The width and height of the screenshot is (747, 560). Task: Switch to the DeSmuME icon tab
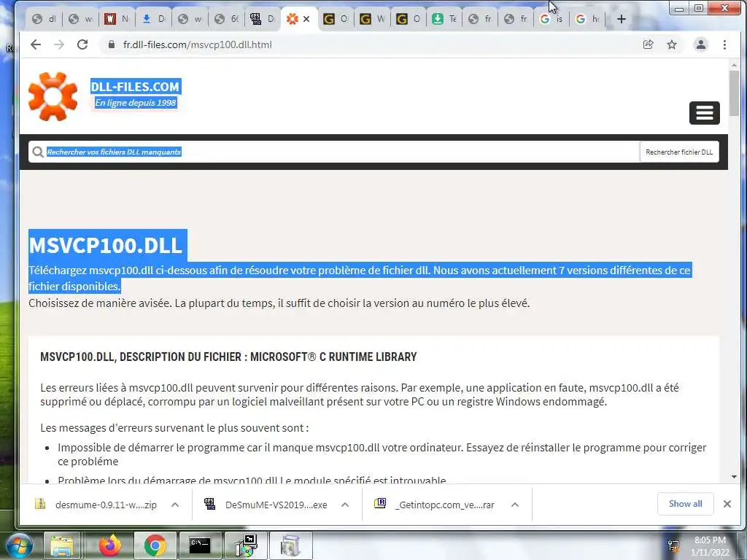coord(263,19)
